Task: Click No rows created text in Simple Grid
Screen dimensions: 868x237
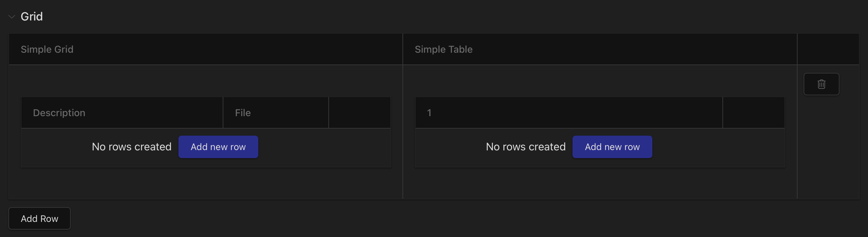Action: 132,147
